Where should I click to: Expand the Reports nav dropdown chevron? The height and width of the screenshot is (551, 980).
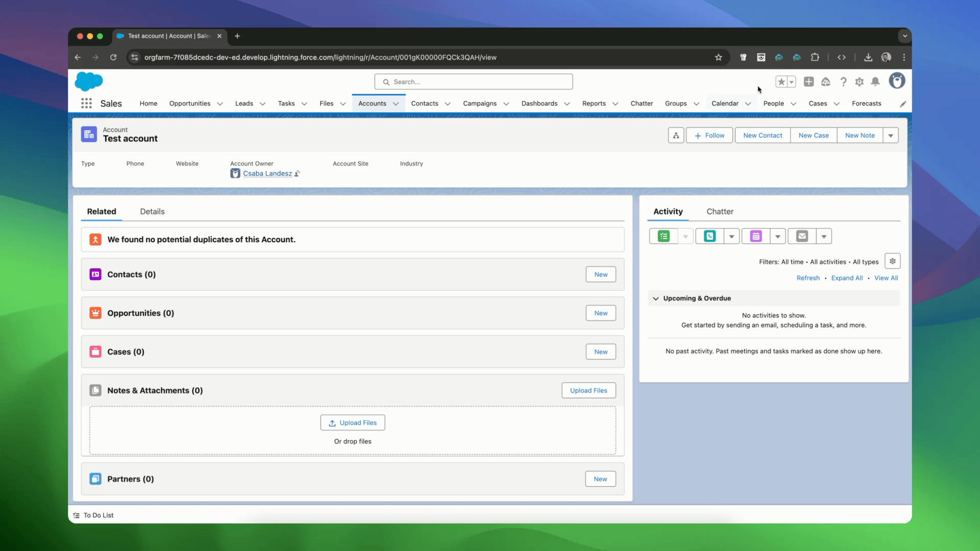click(615, 104)
